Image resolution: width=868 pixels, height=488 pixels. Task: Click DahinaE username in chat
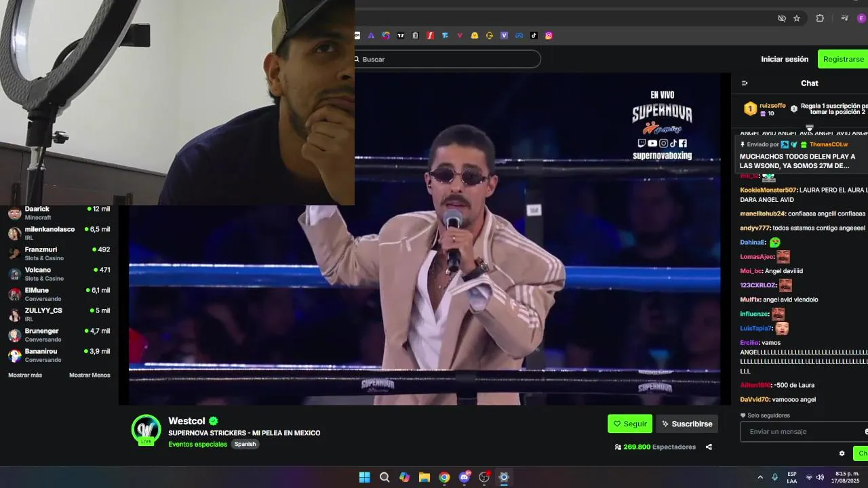[753, 242]
